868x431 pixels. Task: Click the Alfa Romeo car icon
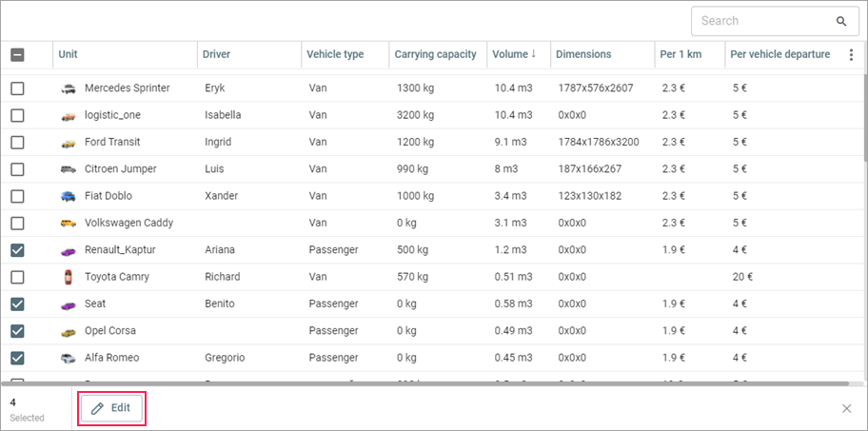pyautogui.click(x=68, y=359)
